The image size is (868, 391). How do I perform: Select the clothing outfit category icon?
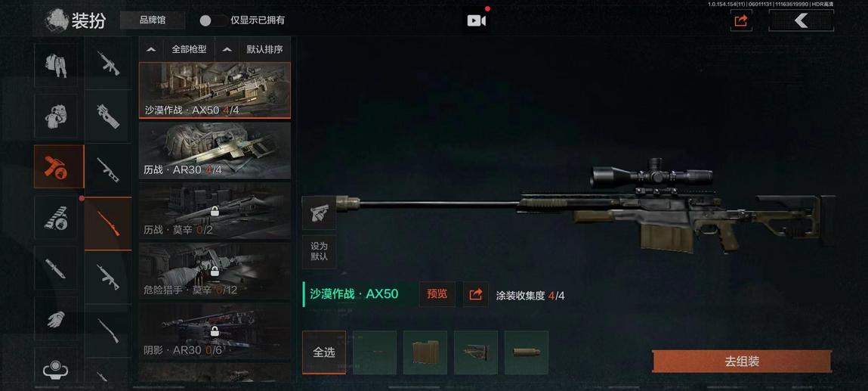tap(55, 65)
